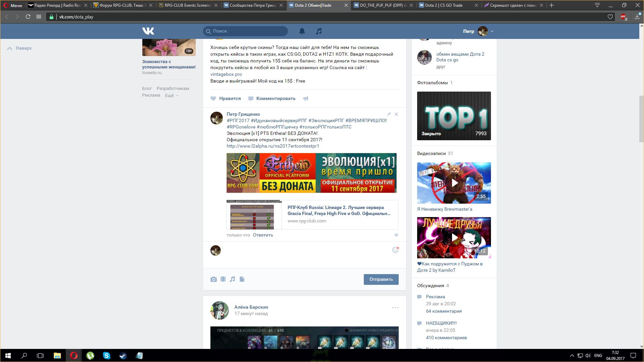Open a new browser tab with plus icon
The image size is (644, 362).
point(551,5)
